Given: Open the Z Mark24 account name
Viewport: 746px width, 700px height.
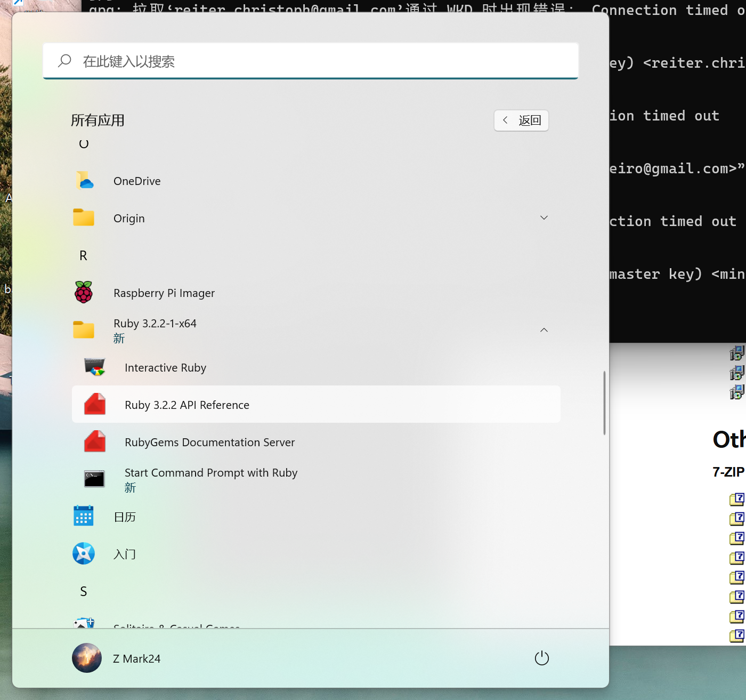Looking at the screenshot, I should pos(136,659).
